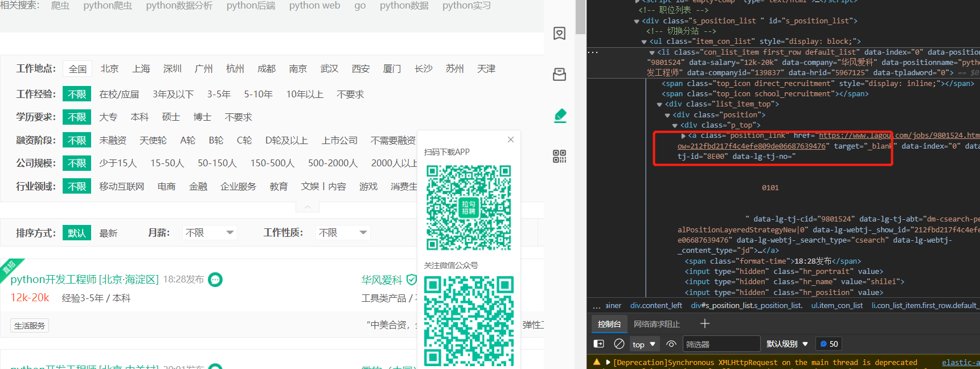Select 不限 for 行业领域 filter
Screen dimensions: 980x369
tap(77, 187)
